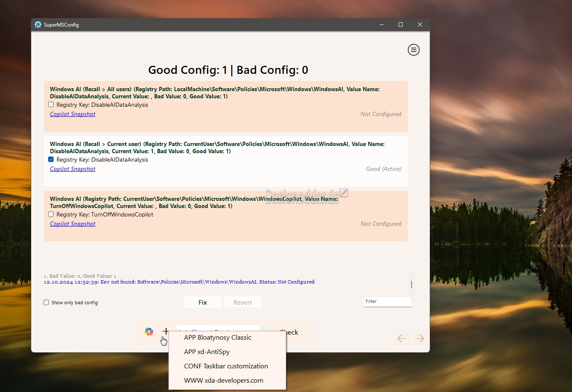Minimize the SuperMSConfig window
Viewport: 572px width, 392px height.
tap(382, 24)
